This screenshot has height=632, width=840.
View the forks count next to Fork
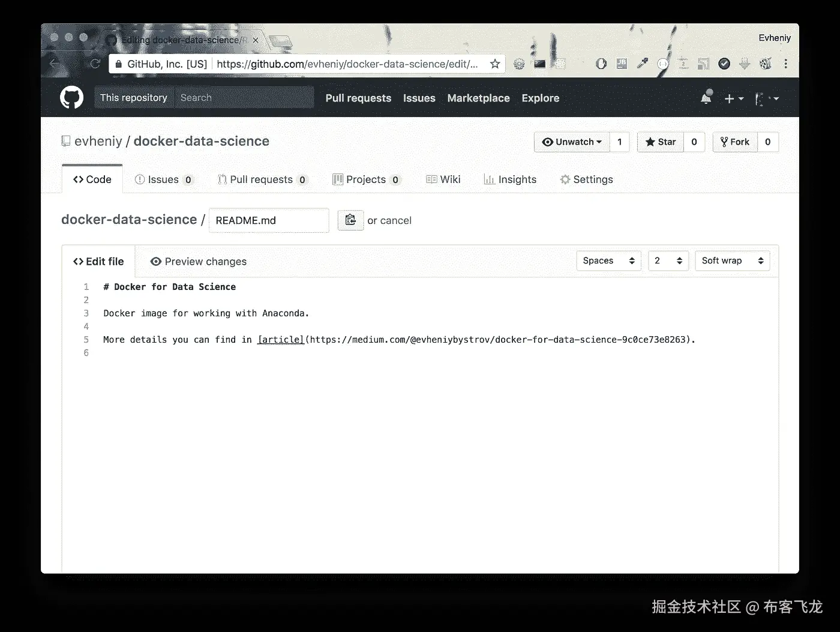(x=768, y=142)
